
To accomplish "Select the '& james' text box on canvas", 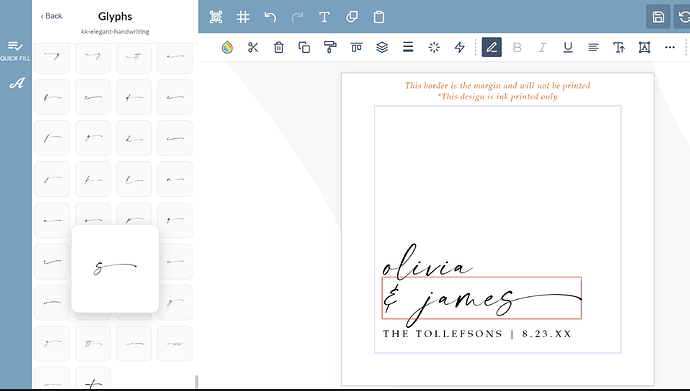I will coord(481,298).
